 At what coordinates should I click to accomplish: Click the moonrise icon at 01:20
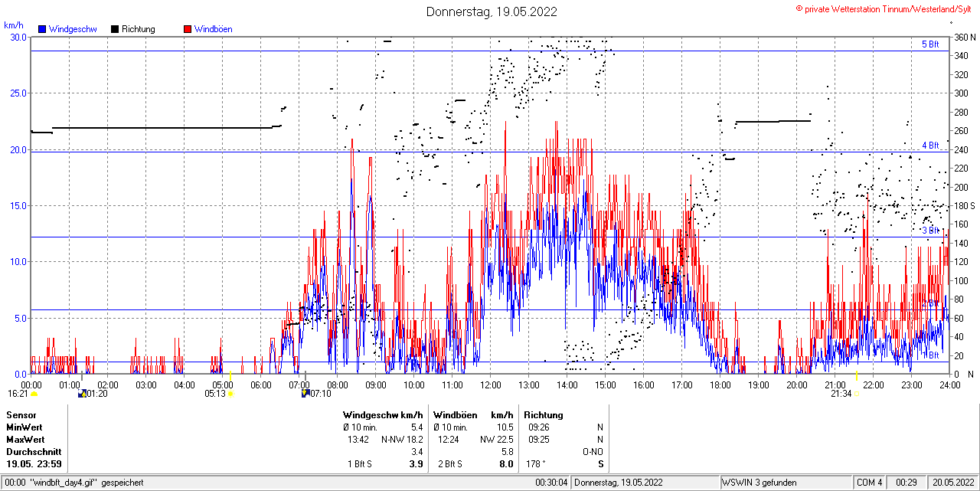(82, 394)
